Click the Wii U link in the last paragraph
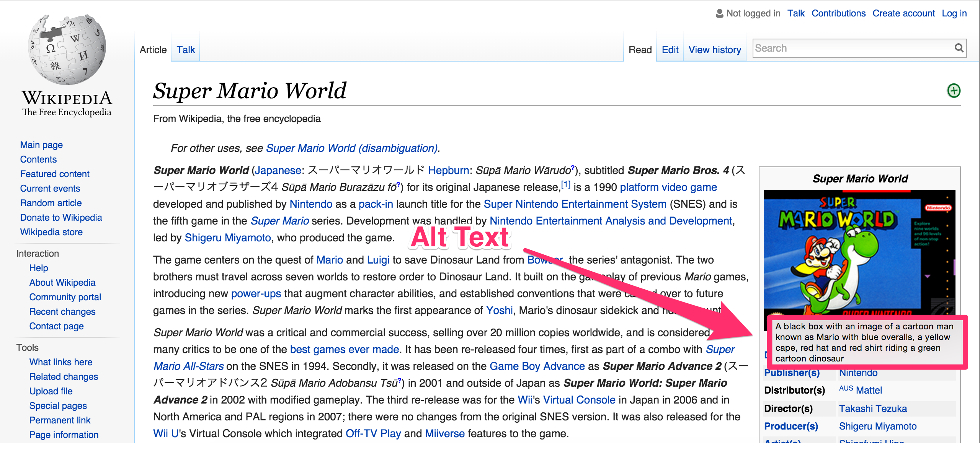This screenshot has height=459, width=980. pyautogui.click(x=166, y=434)
